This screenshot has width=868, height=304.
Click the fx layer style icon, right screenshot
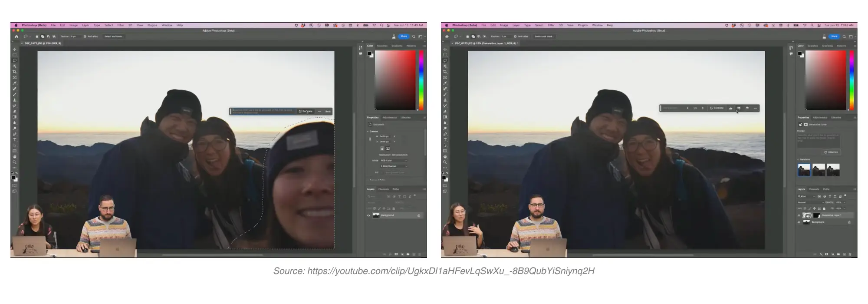coord(821,254)
